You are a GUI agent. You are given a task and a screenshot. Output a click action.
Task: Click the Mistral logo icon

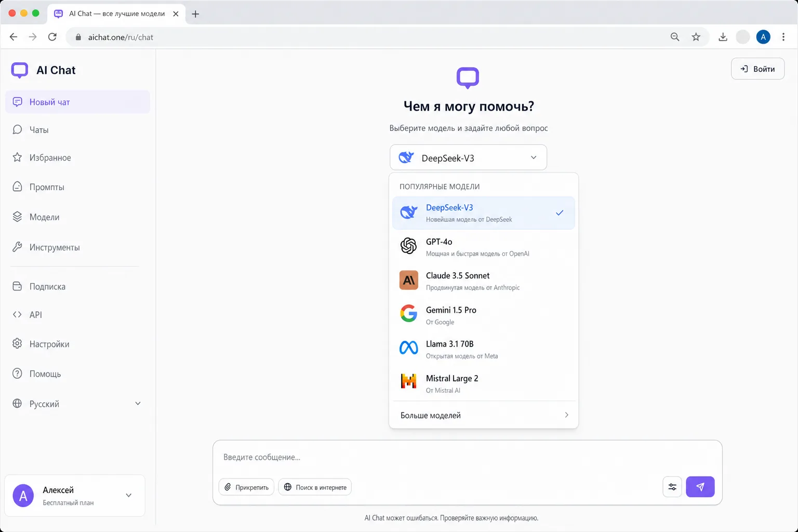click(409, 381)
